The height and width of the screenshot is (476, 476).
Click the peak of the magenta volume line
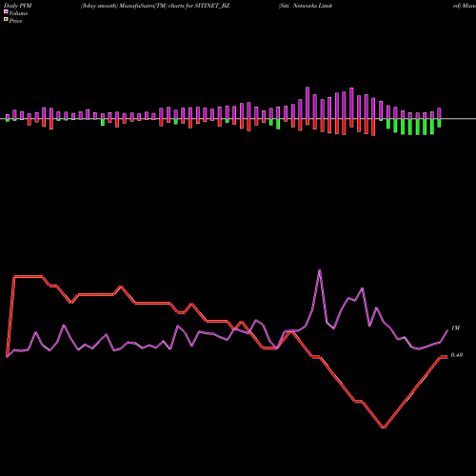pyautogui.click(x=320, y=270)
